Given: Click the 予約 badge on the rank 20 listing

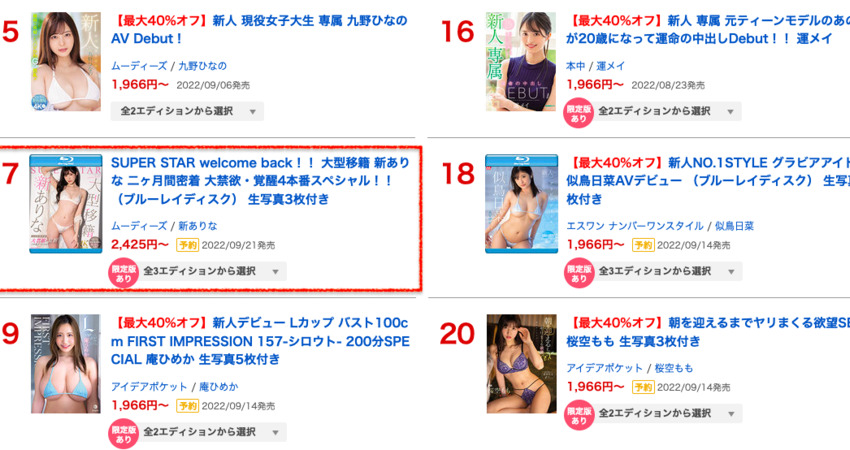Looking at the screenshot, I should [643, 387].
